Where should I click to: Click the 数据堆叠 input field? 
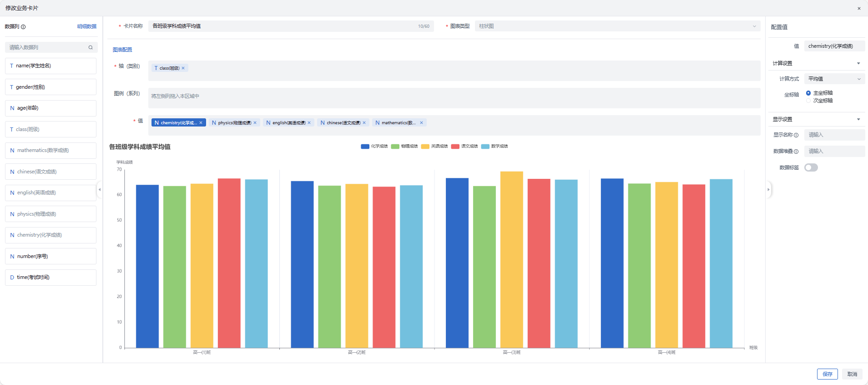tap(834, 151)
